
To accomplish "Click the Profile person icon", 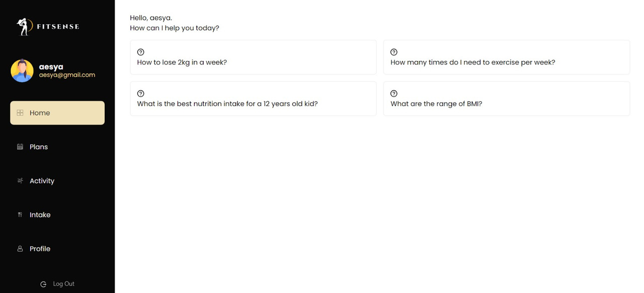I will point(20,249).
